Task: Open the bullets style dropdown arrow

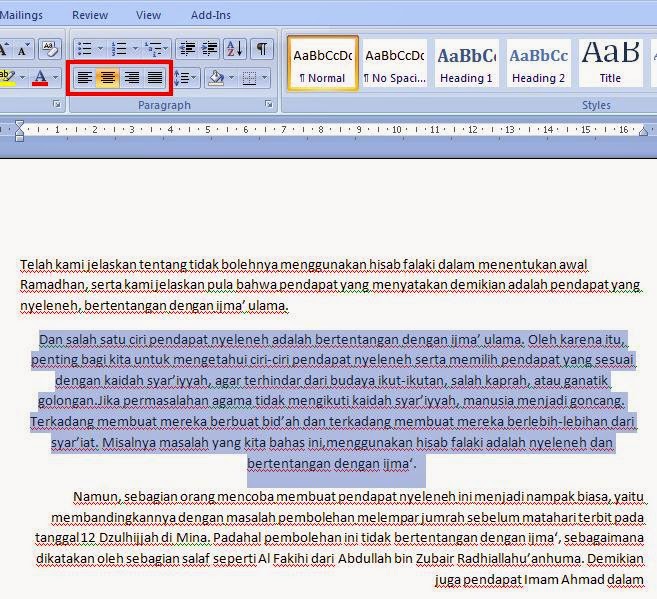Action: coord(101,49)
